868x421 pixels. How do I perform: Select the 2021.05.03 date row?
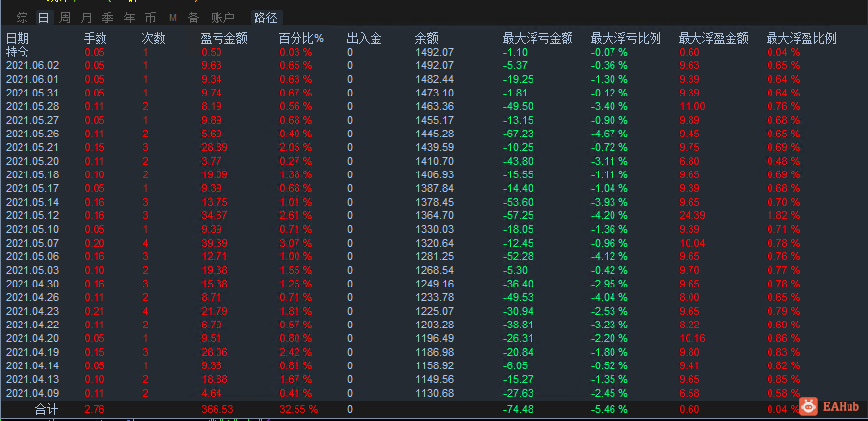point(31,271)
